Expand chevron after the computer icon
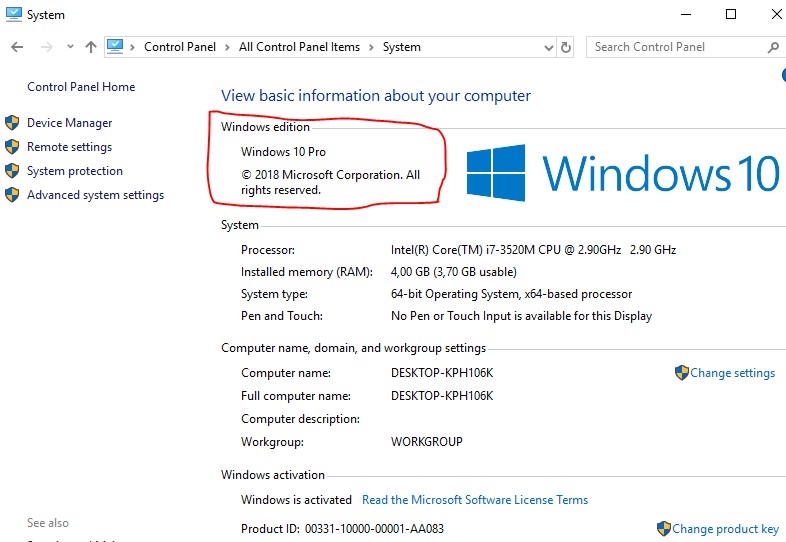Image resolution: width=786 pixels, height=542 pixels. [x=132, y=47]
